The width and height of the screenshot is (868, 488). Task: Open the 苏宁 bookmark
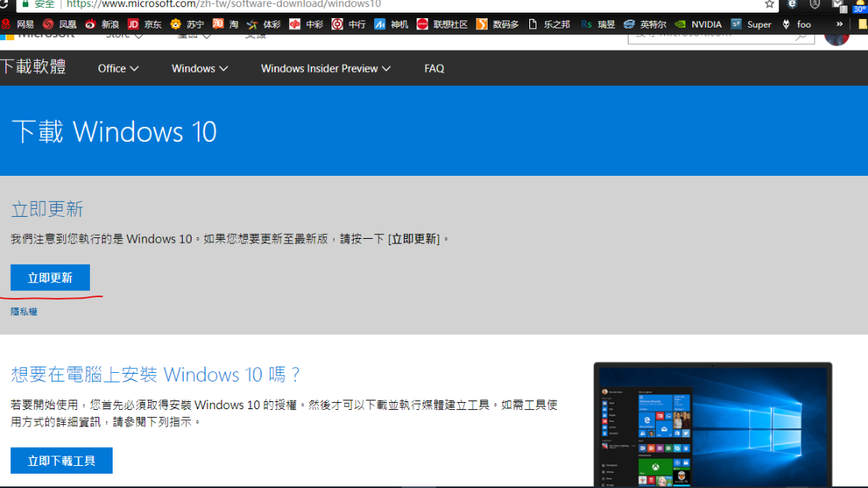(187, 24)
